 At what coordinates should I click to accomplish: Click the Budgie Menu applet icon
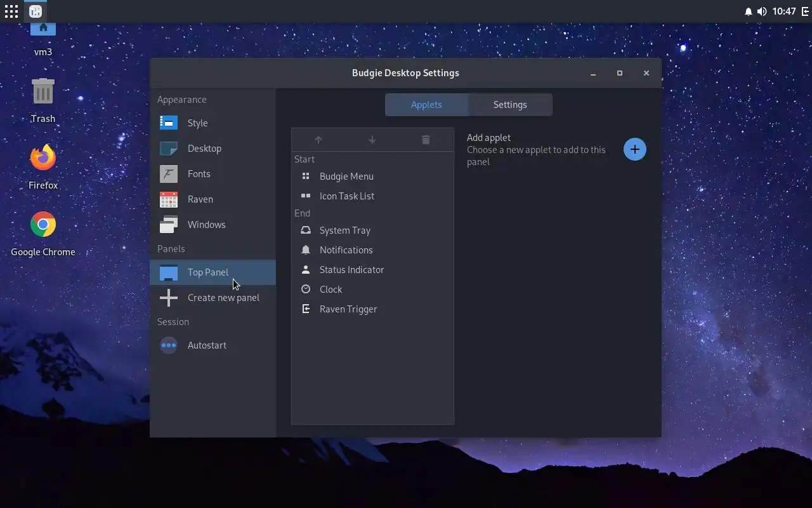click(x=306, y=177)
